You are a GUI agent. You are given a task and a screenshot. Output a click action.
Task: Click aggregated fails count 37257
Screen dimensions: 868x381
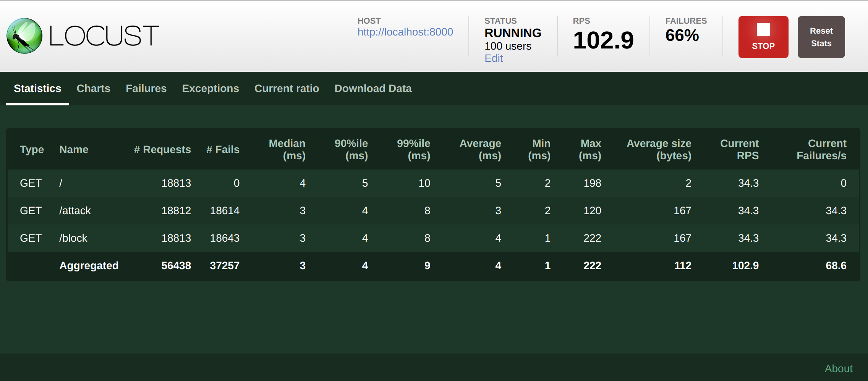[225, 266]
